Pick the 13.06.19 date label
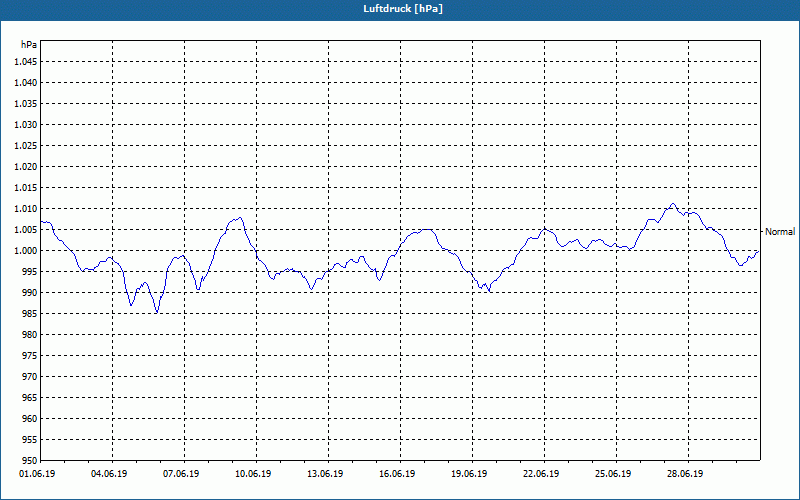800x500 pixels. coord(325,473)
